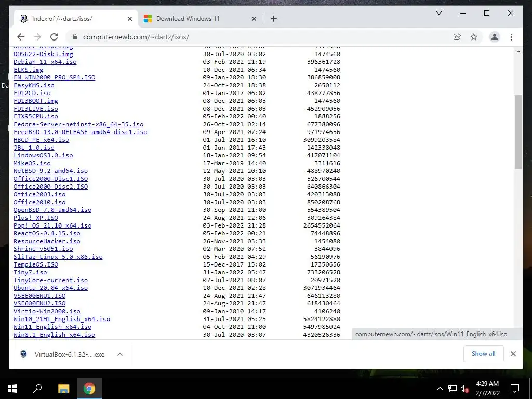View site security lock information
The height and width of the screenshot is (399, 532).
click(75, 37)
